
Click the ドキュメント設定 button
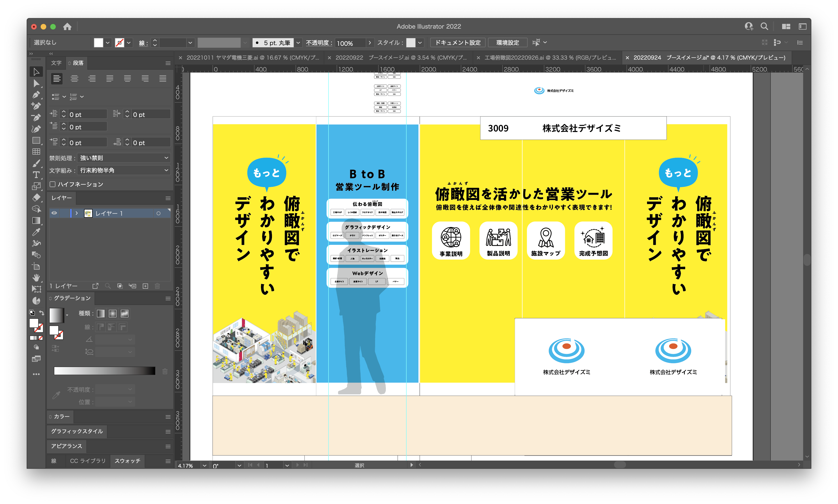[457, 42]
